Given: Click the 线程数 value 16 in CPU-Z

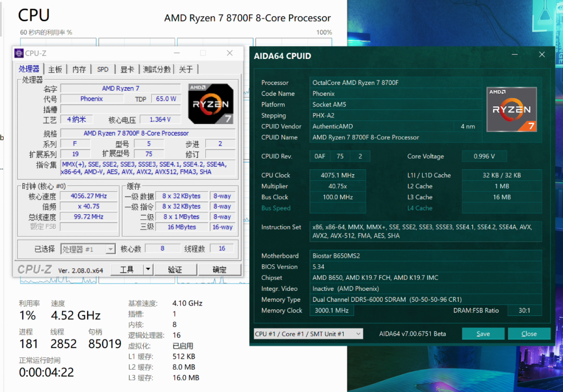Looking at the screenshot, I should [x=222, y=249].
